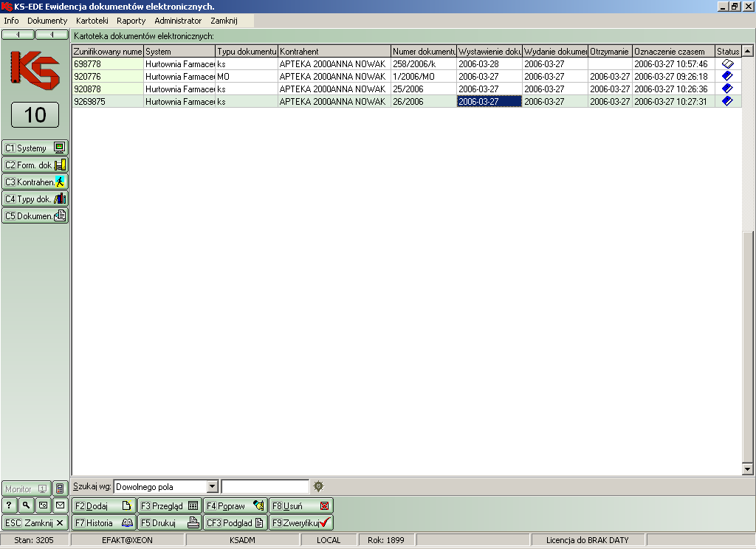756x549 pixels.
Task: Click document number 25/2006 cell
Action: (x=423, y=89)
